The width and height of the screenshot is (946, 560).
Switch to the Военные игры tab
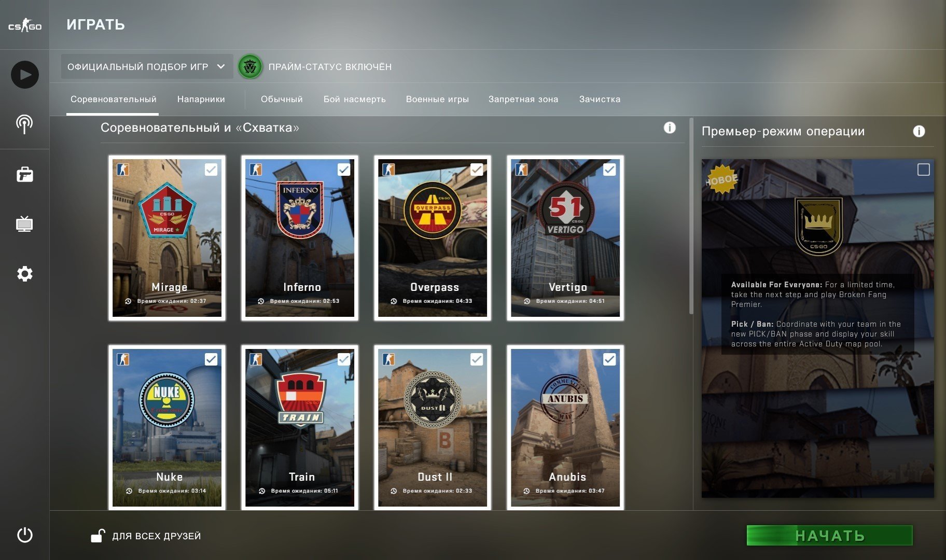(x=437, y=99)
